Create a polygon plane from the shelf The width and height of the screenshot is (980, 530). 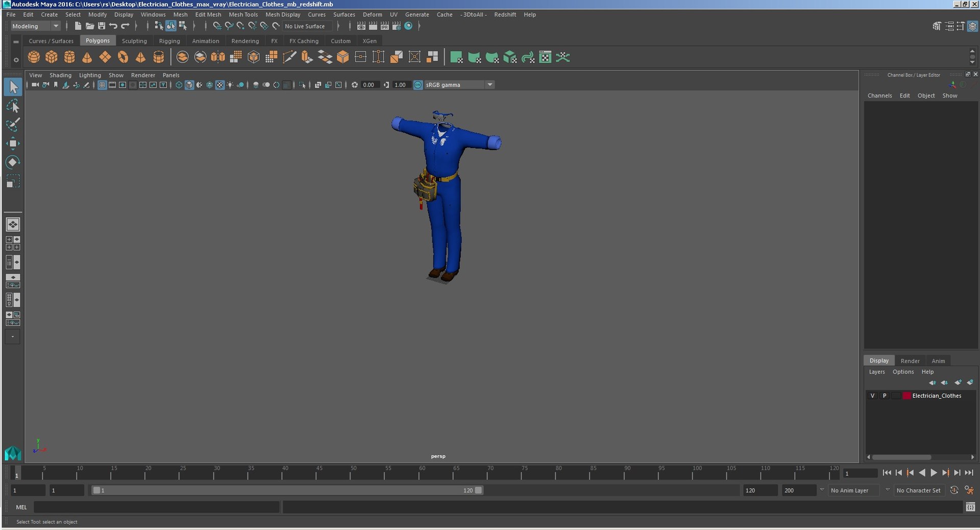pos(105,57)
